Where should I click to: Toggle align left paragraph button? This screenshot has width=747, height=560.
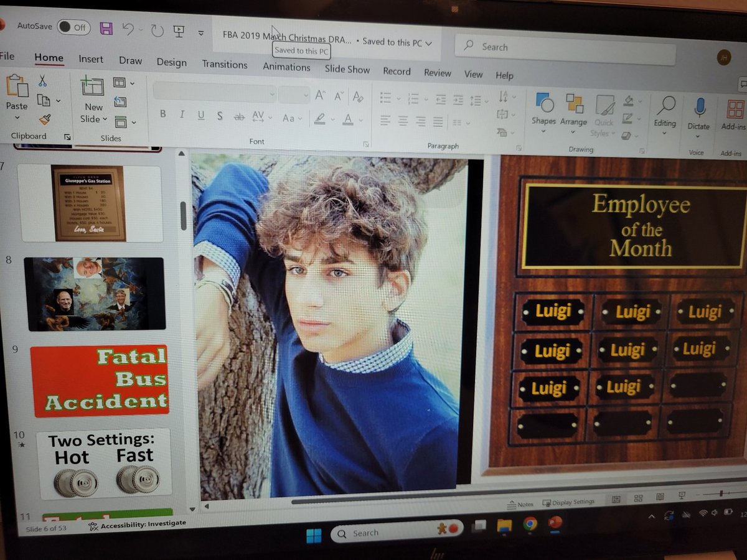385,120
